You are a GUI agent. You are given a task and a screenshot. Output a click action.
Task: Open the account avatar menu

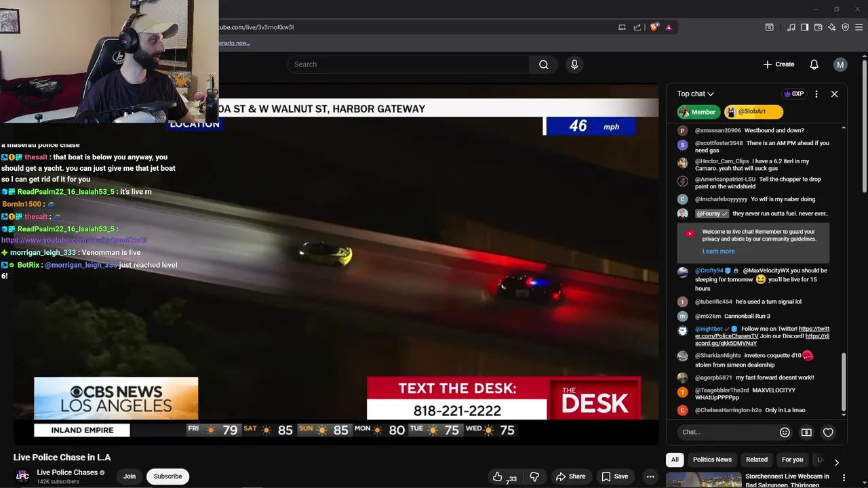840,64
